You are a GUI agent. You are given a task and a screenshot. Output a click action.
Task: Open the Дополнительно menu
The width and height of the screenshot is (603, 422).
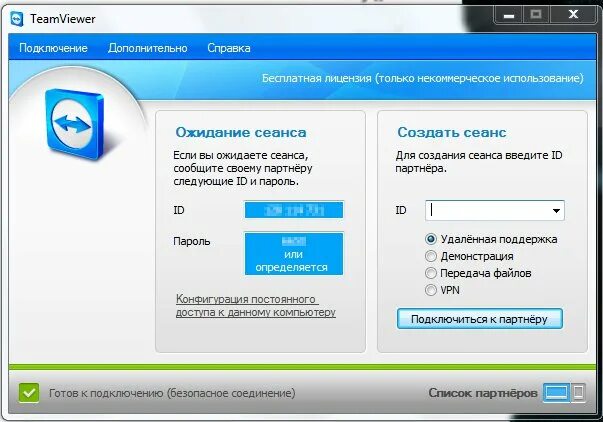tap(148, 48)
